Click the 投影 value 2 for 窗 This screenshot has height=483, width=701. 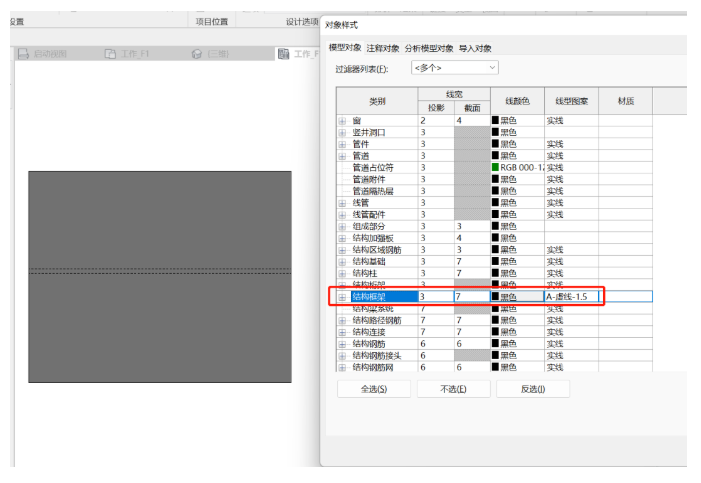pyautogui.click(x=436, y=121)
